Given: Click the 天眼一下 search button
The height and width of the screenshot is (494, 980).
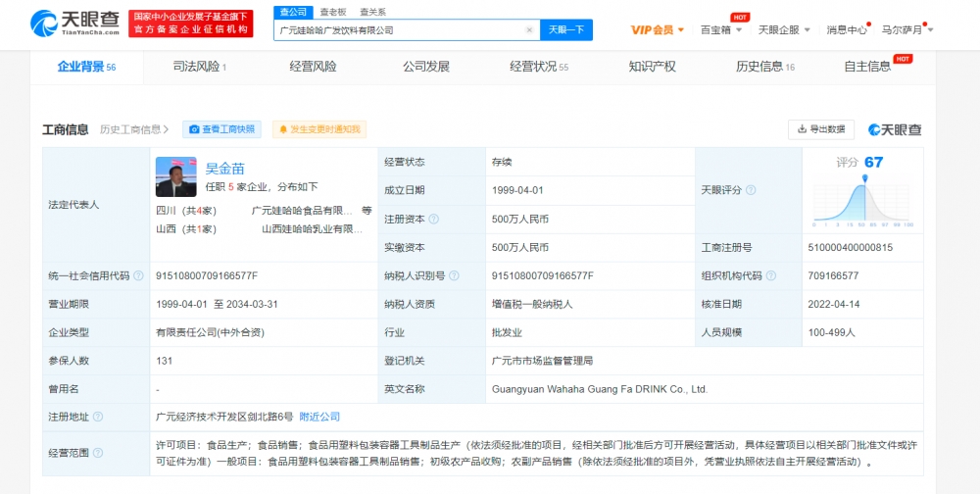Looking at the screenshot, I should click(x=565, y=30).
